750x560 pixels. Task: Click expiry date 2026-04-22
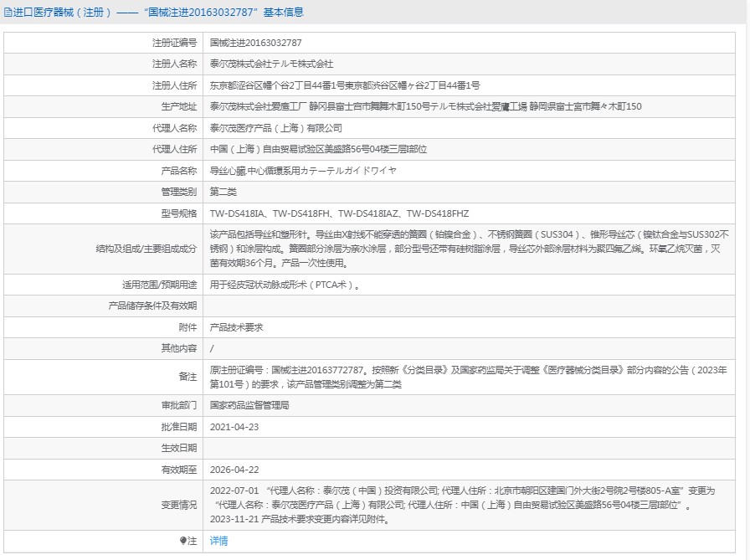(234, 470)
